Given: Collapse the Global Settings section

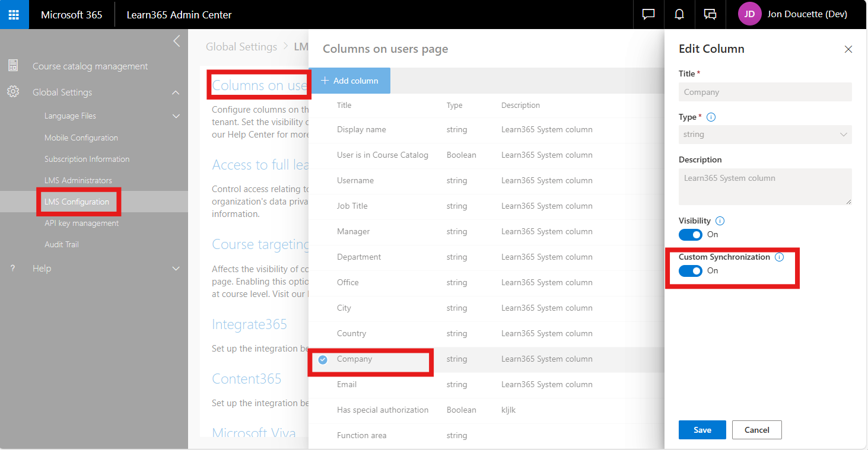Looking at the screenshot, I should coord(176,92).
